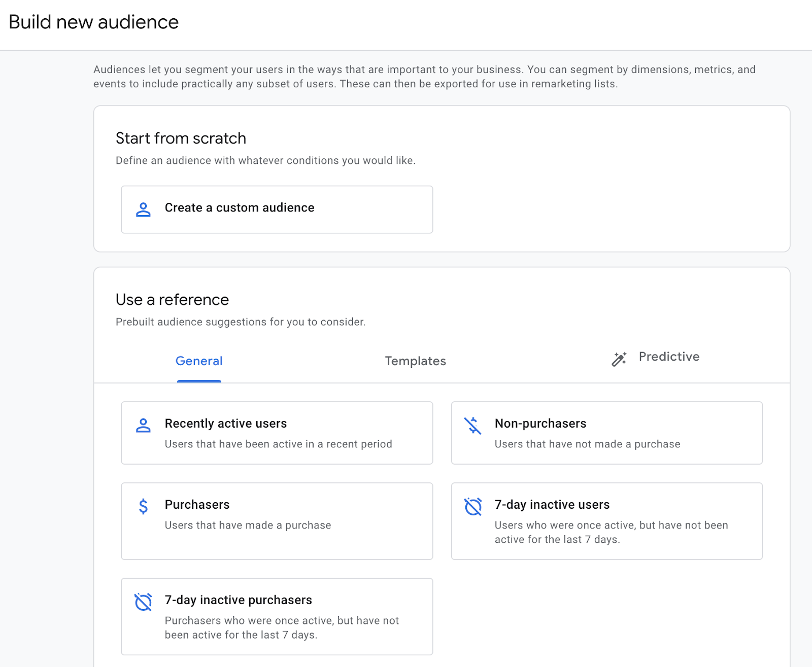Screen dimensions: 812x667
Task: Pick the Purchasers audience title
Action: [x=197, y=505]
